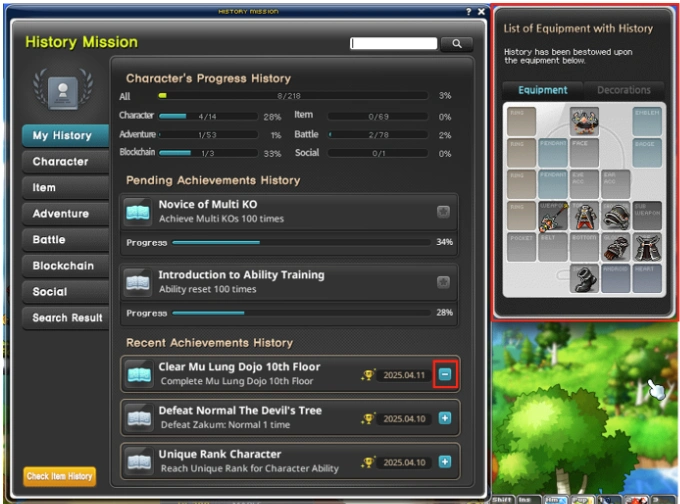Switch to the Character category tab
This screenshot has height=504, width=680.
(x=65, y=161)
